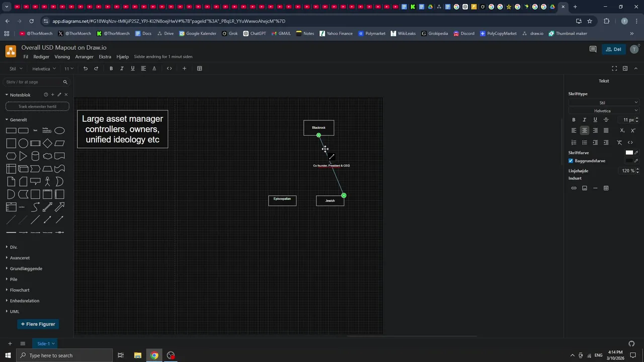Set center alignment in Tekst panel

tap(584, 130)
